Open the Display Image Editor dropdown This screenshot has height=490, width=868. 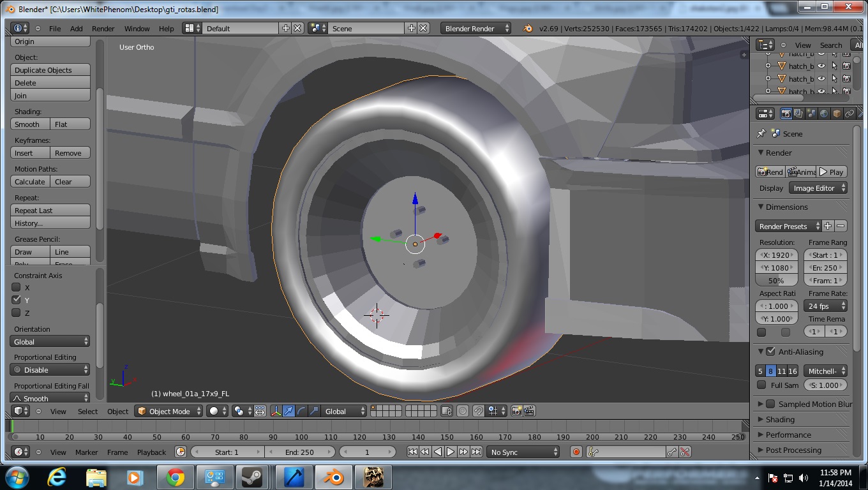(818, 188)
